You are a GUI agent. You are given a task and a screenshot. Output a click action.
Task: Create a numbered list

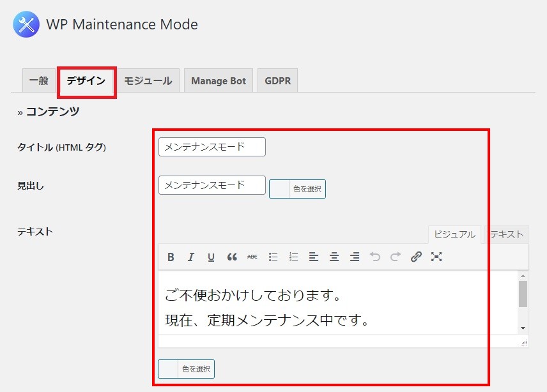293,257
